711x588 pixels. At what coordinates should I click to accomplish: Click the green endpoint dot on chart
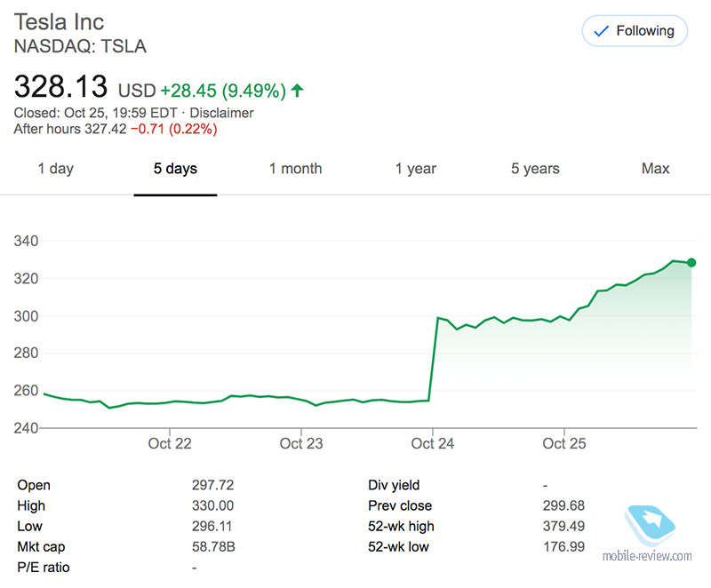coord(691,262)
